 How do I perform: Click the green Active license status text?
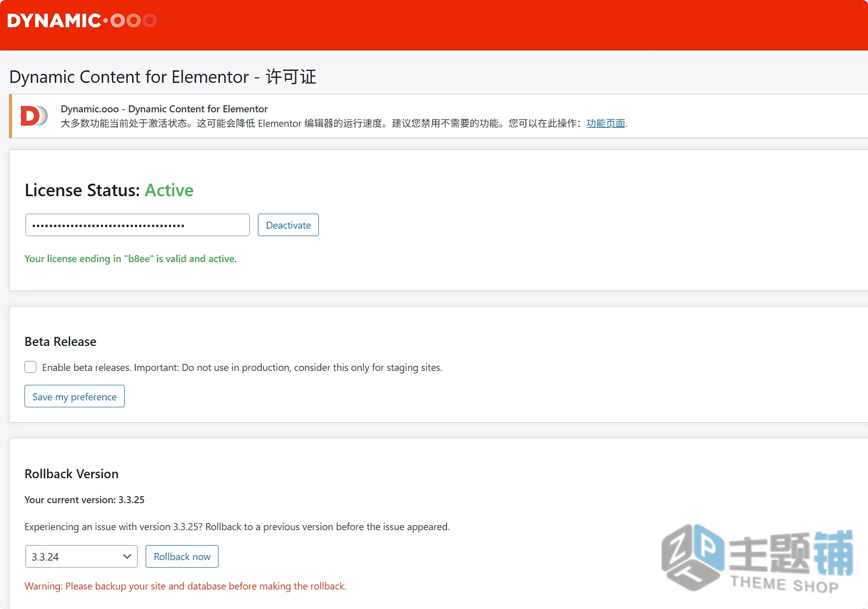pos(169,190)
